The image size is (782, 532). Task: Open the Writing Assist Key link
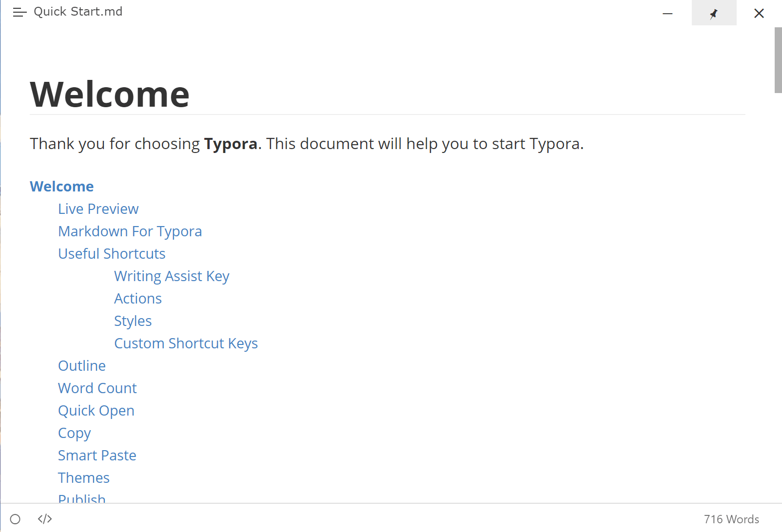pos(172,276)
